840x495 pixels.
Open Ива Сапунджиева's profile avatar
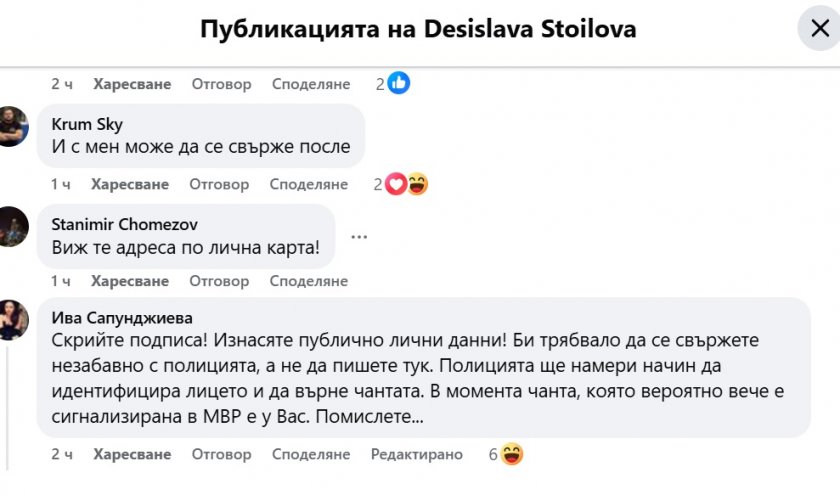13,319
